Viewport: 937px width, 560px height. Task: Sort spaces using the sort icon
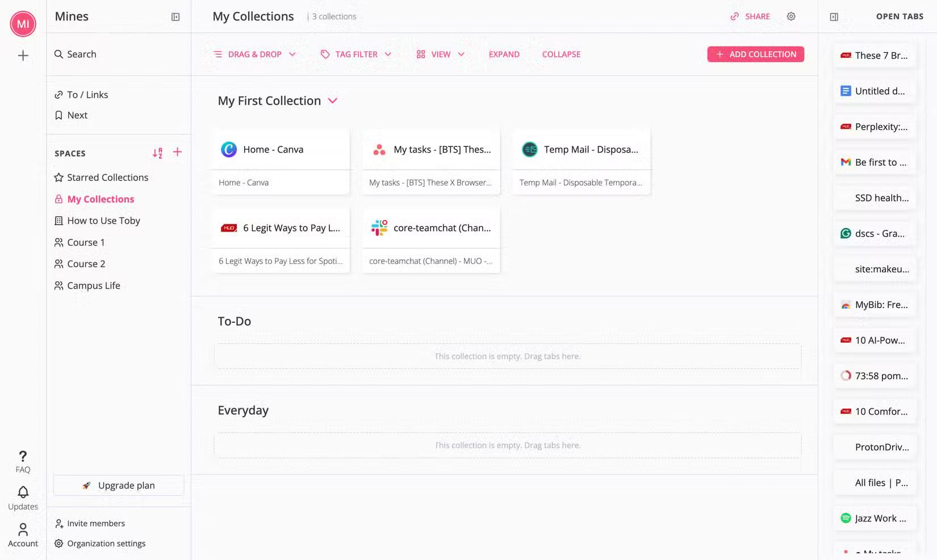158,153
